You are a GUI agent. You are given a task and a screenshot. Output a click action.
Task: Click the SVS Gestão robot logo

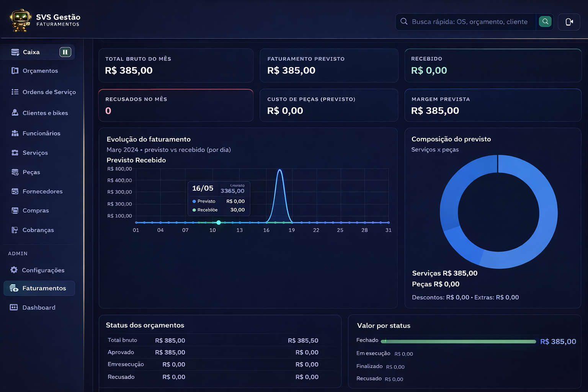coord(20,20)
